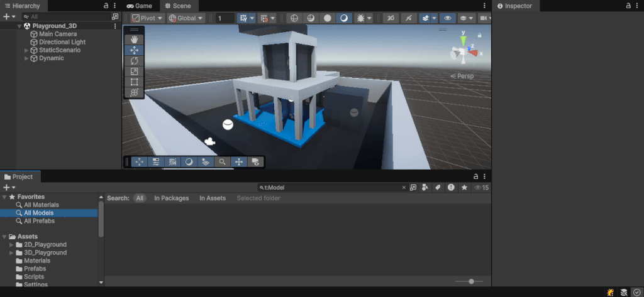Click the unlit solid draw mode circle

[x=327, y=18]
